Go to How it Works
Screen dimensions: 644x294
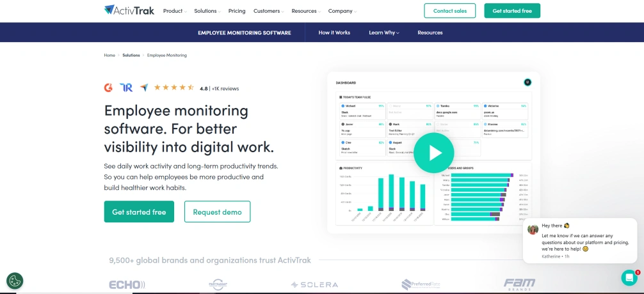point(334,33)
